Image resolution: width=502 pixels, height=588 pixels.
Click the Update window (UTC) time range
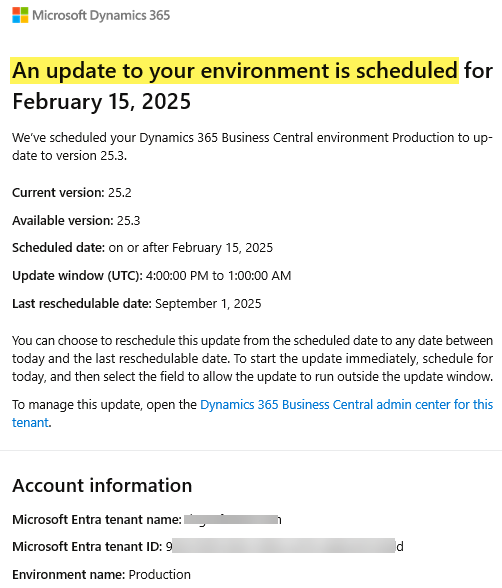point(218,276)
